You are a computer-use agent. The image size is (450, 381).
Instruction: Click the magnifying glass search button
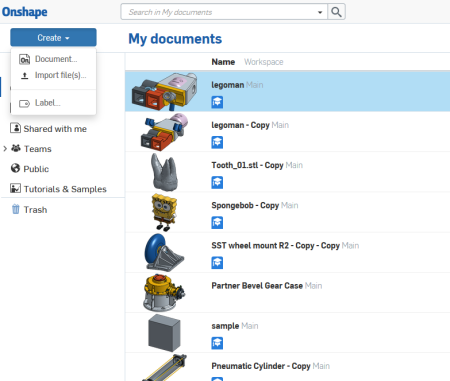336,12
